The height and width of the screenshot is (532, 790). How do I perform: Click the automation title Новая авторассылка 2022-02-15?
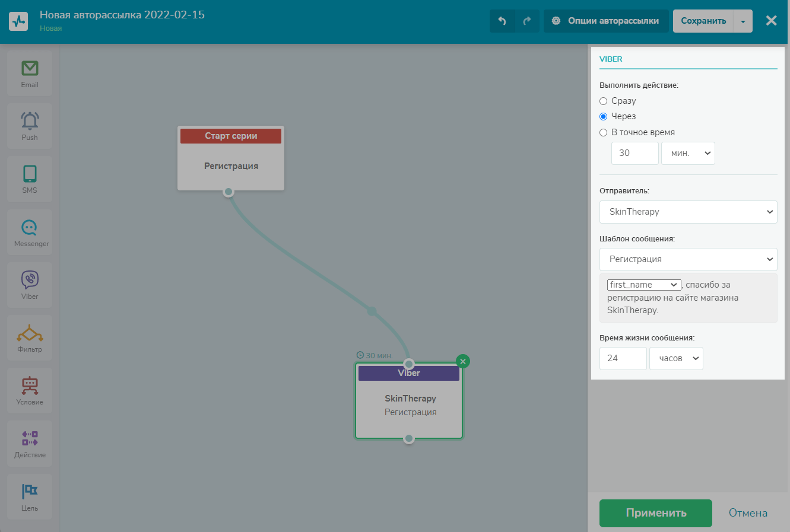122,15
